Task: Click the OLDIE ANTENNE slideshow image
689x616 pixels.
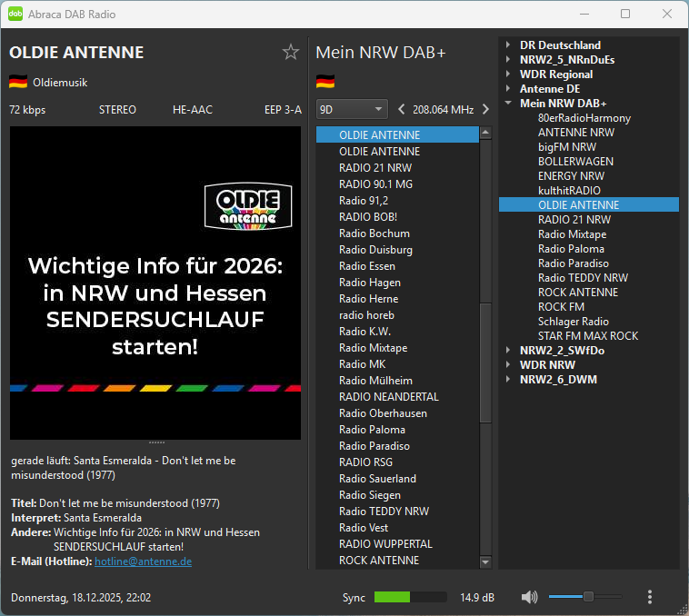Action: [x=155, y=283]
